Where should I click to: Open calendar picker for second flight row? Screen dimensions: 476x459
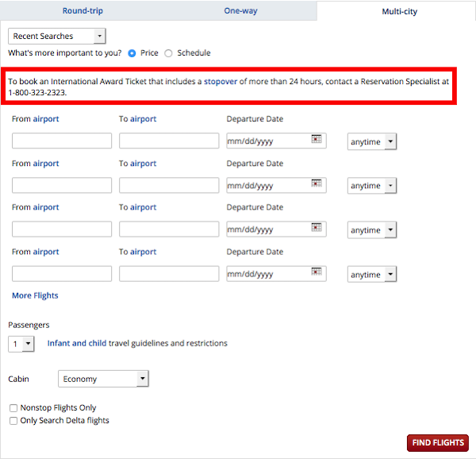click(317, 183)
